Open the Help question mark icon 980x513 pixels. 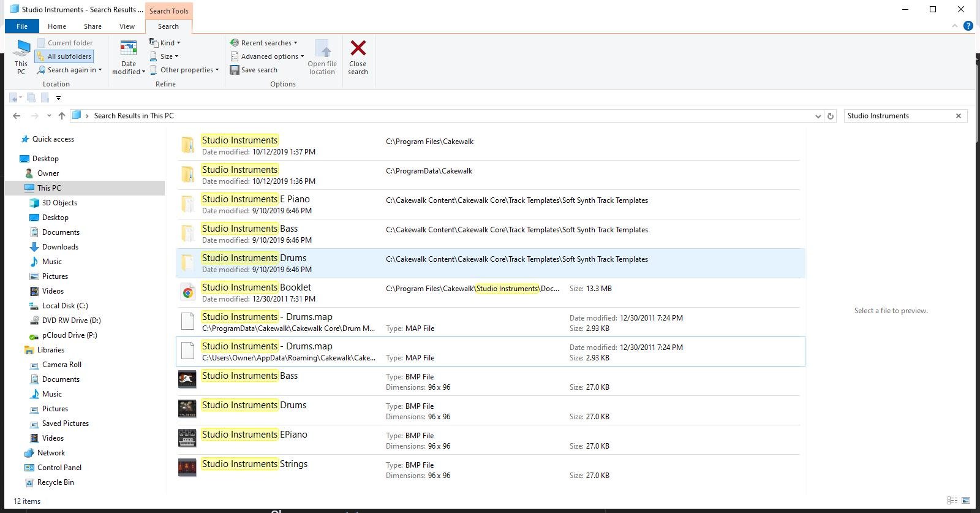[968, 26]
